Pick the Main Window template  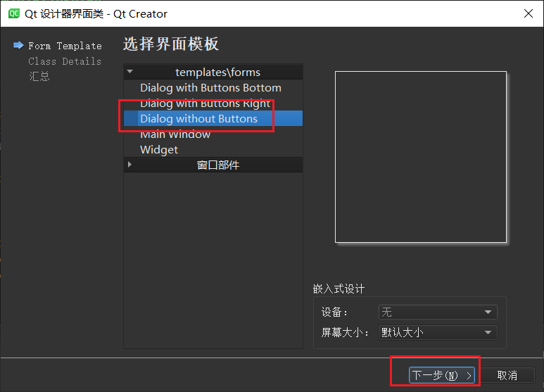(175, 134)
